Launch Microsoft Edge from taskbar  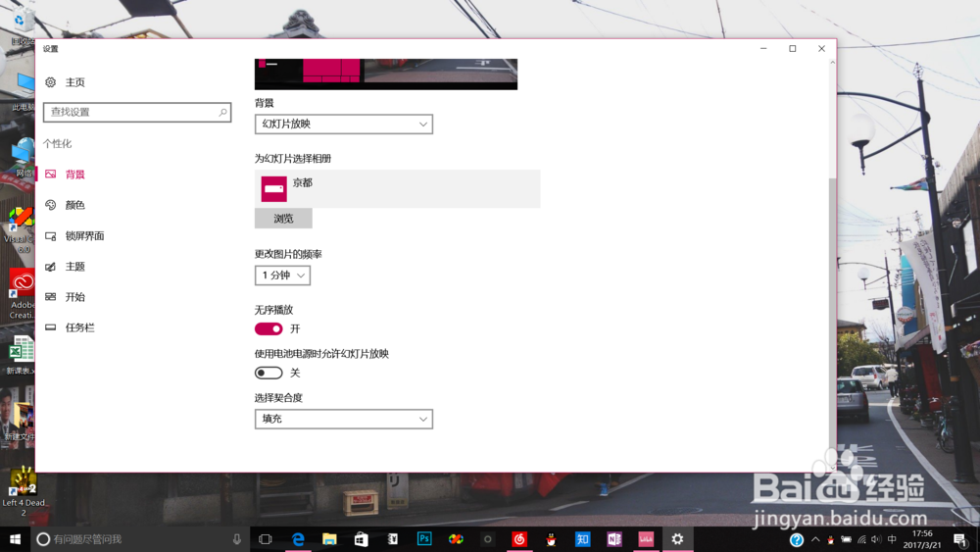(298, 539)
